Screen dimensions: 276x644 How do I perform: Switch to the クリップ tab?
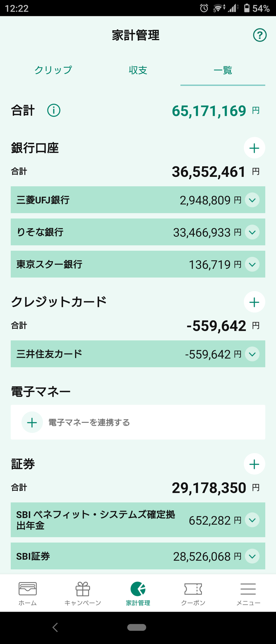[53, 70]
